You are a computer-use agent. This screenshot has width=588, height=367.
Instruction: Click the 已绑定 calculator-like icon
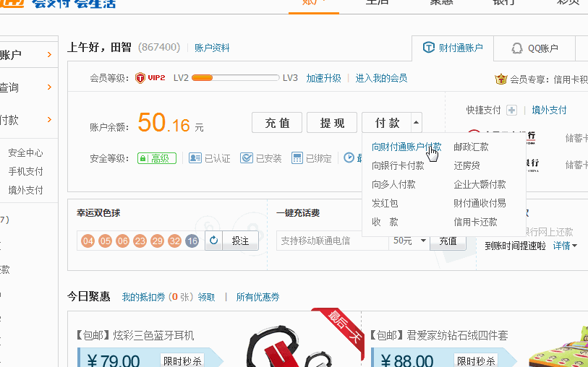(297, 158)
